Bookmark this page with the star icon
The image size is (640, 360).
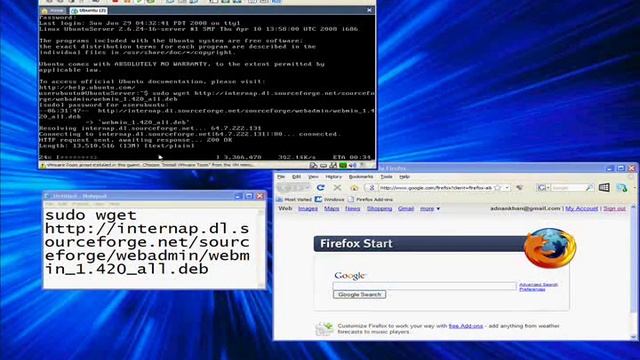[497, 188]
